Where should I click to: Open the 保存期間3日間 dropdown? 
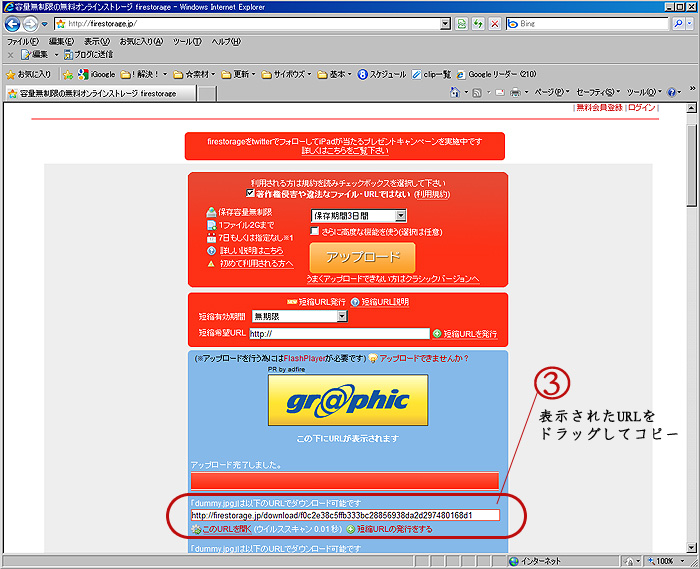(x=358, y=216)
